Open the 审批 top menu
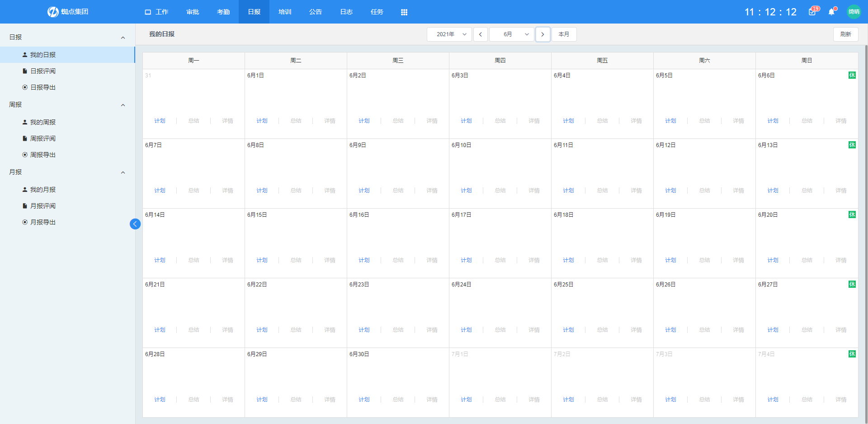868x424 pixels. (193, 12)
